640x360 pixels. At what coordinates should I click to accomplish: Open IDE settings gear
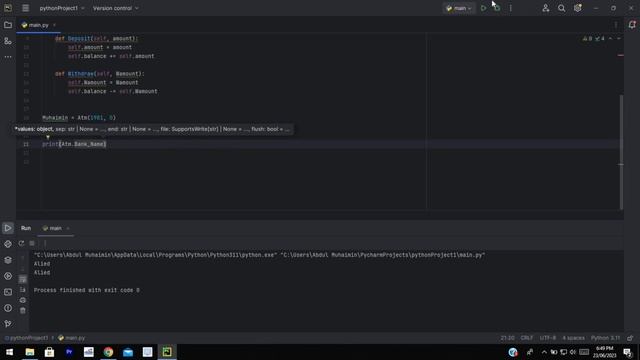coord(578,8)
